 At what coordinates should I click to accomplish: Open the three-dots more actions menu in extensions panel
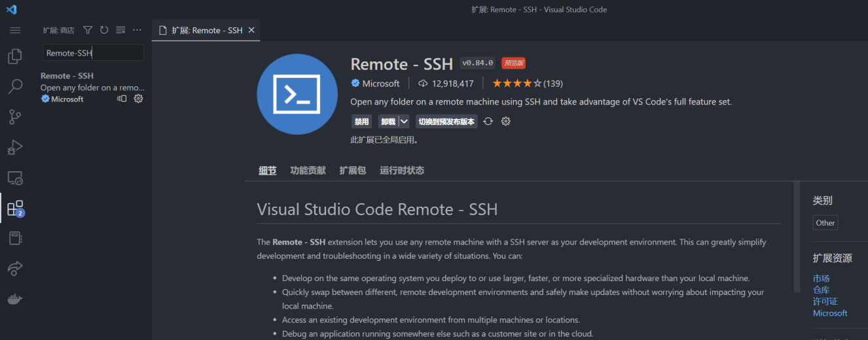click(x=137, y=30)
